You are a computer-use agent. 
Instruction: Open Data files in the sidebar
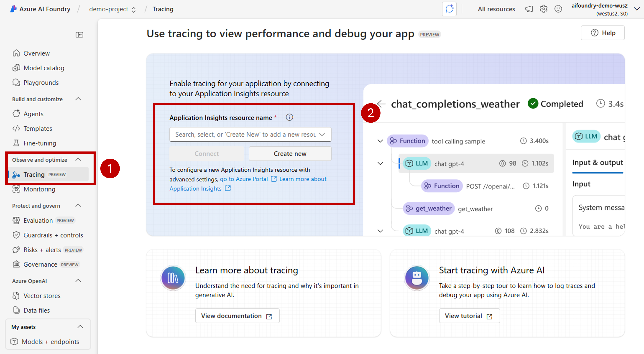tap(37, 310)
